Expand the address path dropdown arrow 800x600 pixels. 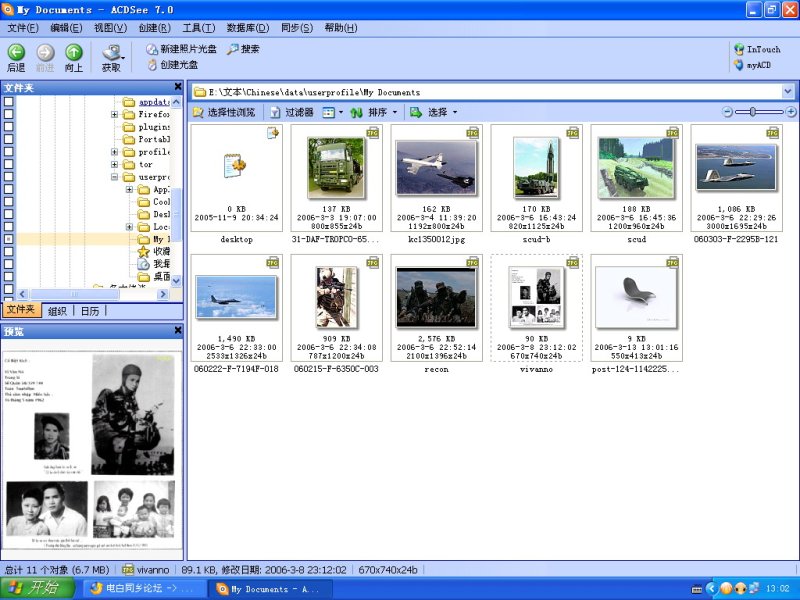(789, 92)
